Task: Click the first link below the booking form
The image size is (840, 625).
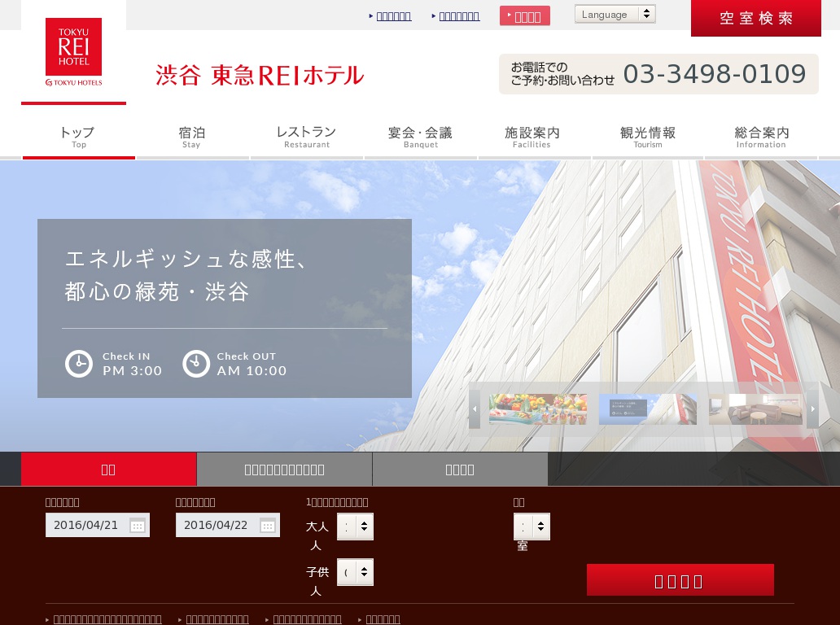Action: pyautogui.click(x=107, y=619)
